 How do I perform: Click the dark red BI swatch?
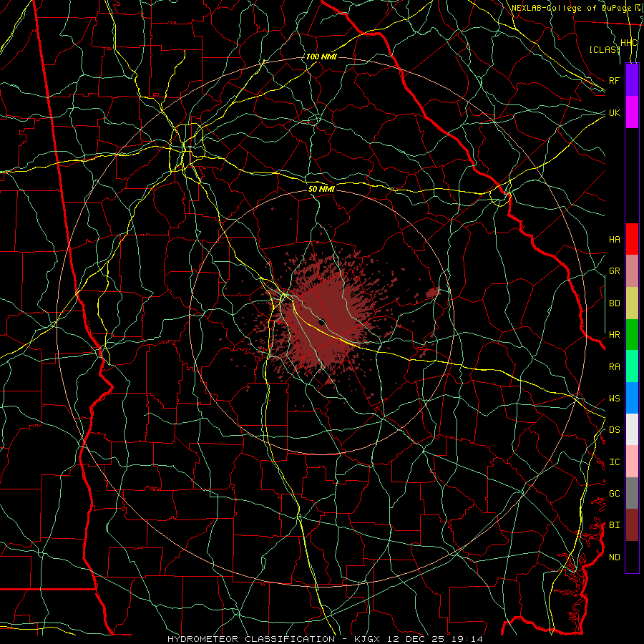[632, 525]
